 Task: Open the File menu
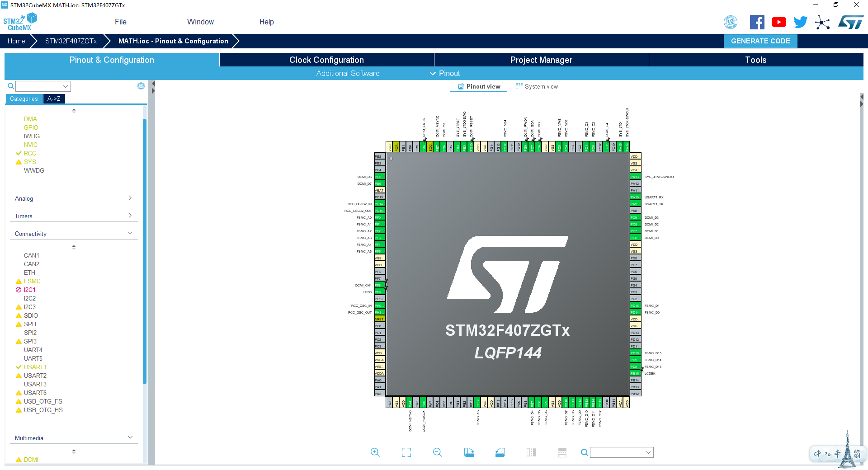click(x=120, y=22)
